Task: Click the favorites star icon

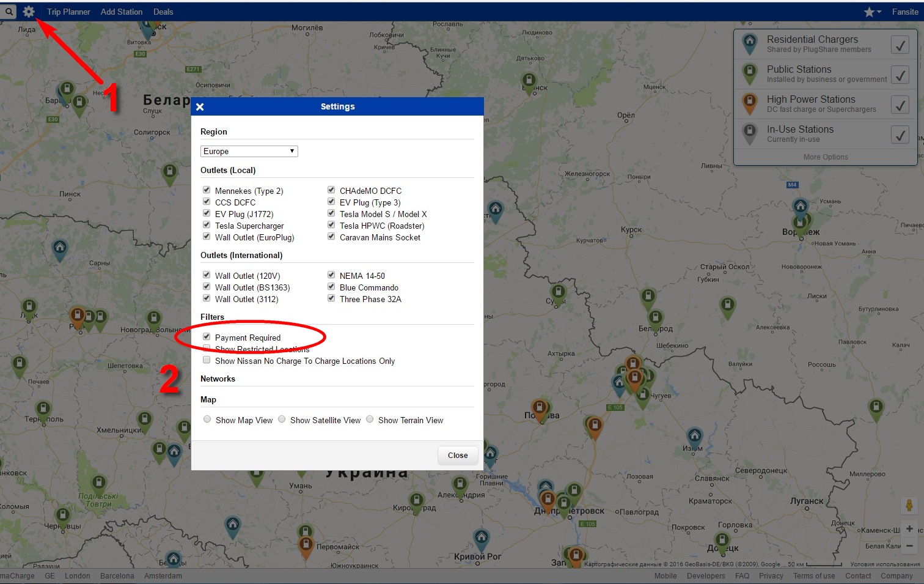Action: tap(870, 12)
